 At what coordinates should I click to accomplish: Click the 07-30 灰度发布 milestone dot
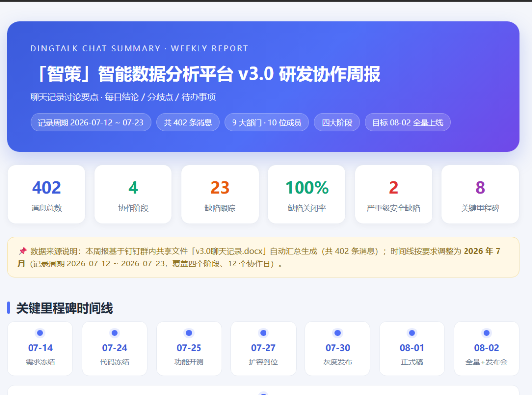[337, 333]
